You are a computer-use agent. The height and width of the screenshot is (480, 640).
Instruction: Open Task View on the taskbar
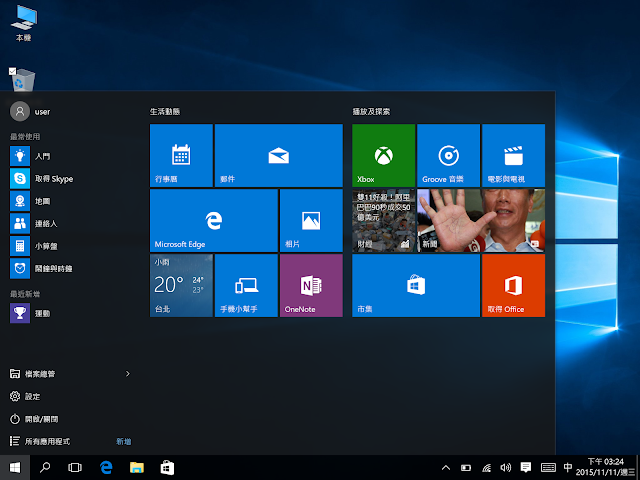click(75, 467)
